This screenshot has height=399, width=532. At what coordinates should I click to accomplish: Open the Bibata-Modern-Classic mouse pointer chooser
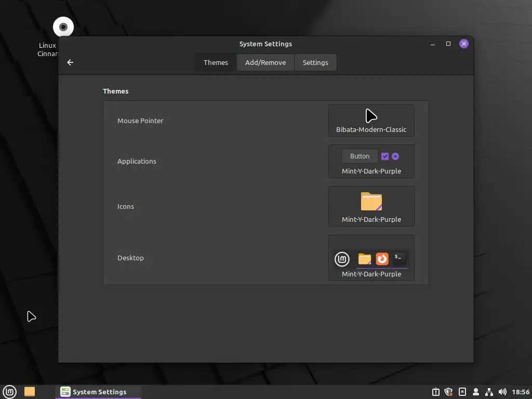pos(371,121)
